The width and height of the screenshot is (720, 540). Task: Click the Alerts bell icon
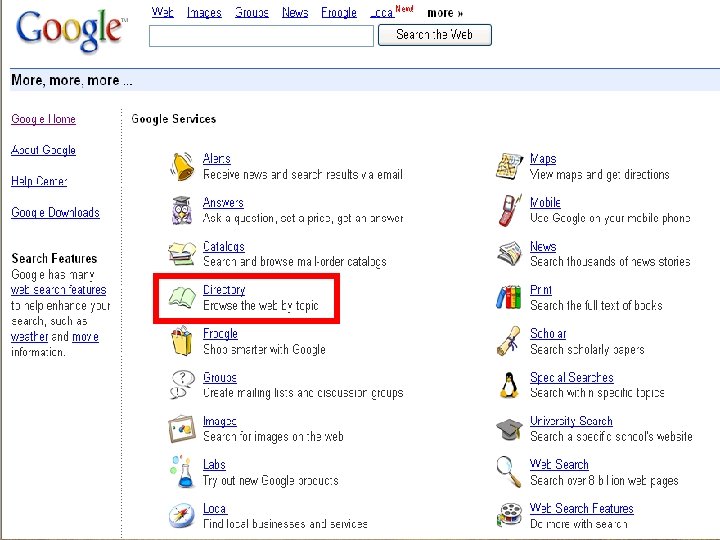182,166
